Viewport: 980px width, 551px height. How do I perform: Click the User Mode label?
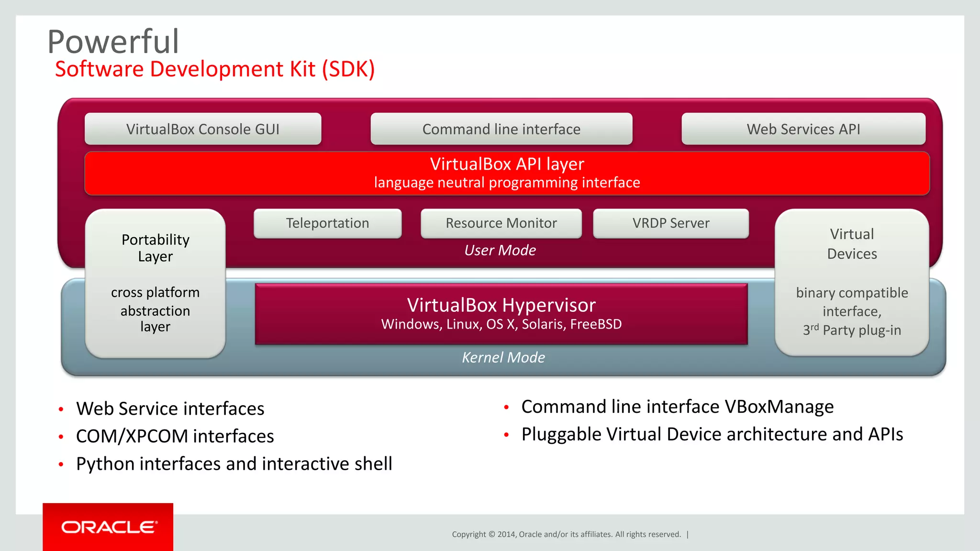pyautogui.click(x=500, y=250)
